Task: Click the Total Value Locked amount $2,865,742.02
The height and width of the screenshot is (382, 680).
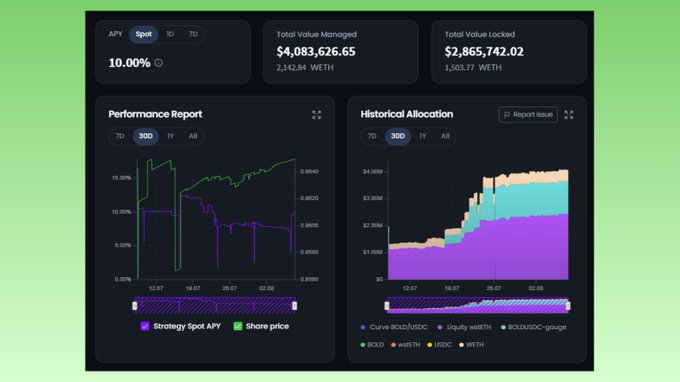Action: [484, 52]
